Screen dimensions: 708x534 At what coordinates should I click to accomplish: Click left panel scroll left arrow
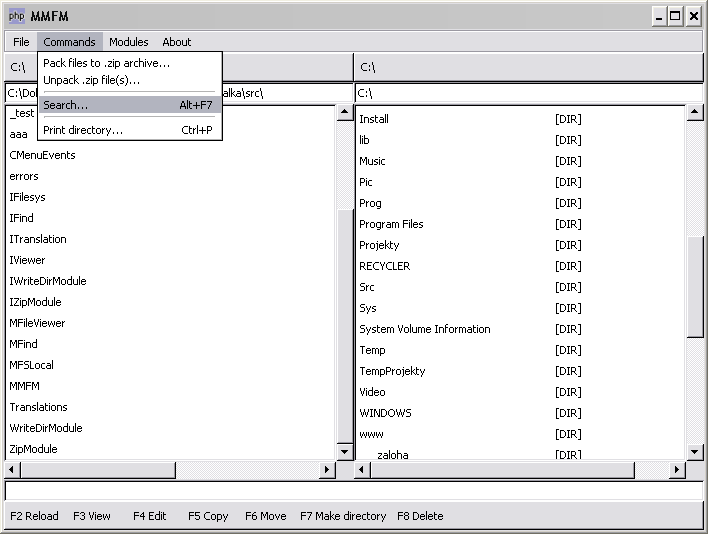point(12,470)
